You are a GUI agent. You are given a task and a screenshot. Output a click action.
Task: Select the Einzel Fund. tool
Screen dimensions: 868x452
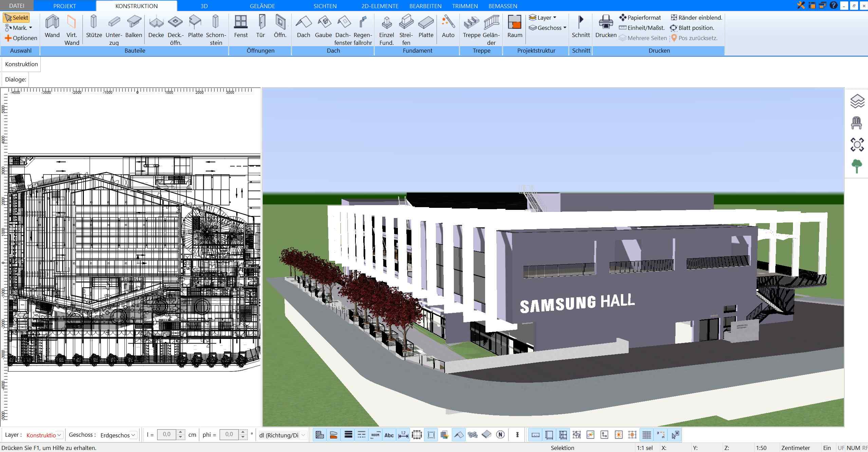pos(386,30)
